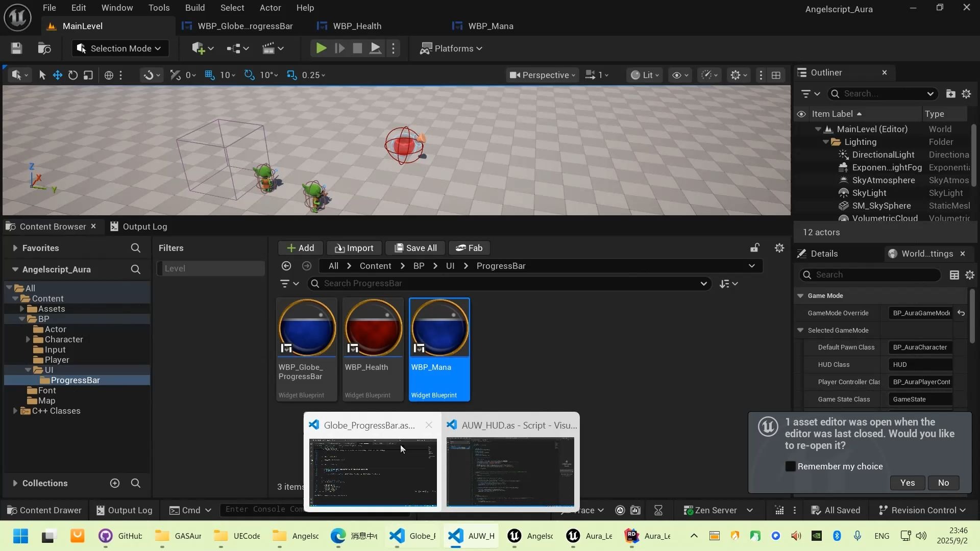Open the Build menu

click(x=195, y=8)
